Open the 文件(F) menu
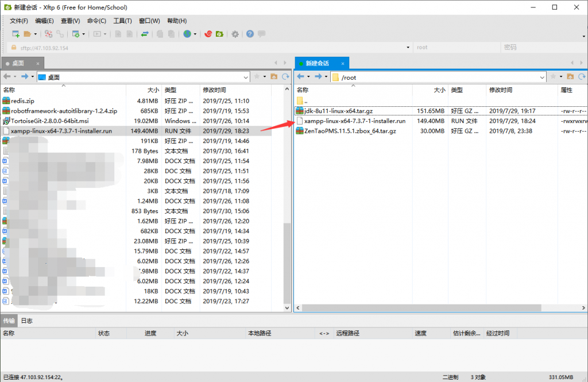This screenshot has height=382, width=588. point(19,21)
